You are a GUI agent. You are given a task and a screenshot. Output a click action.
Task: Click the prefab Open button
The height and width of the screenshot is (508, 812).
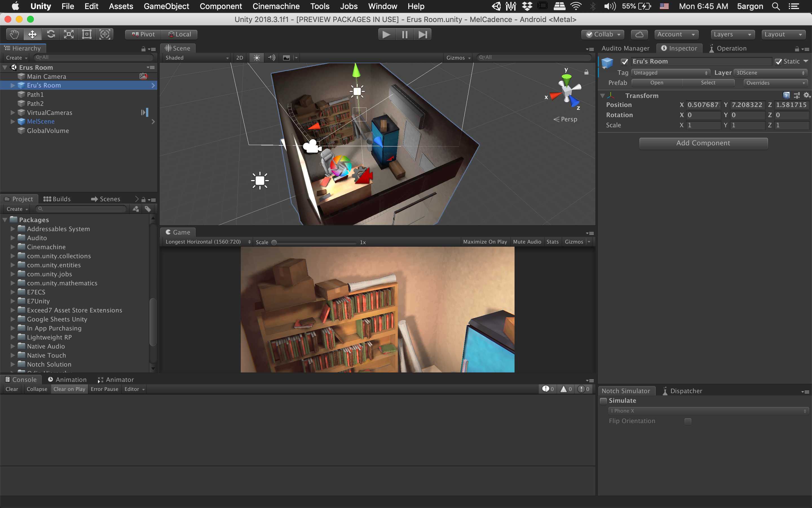click(657, 83)
